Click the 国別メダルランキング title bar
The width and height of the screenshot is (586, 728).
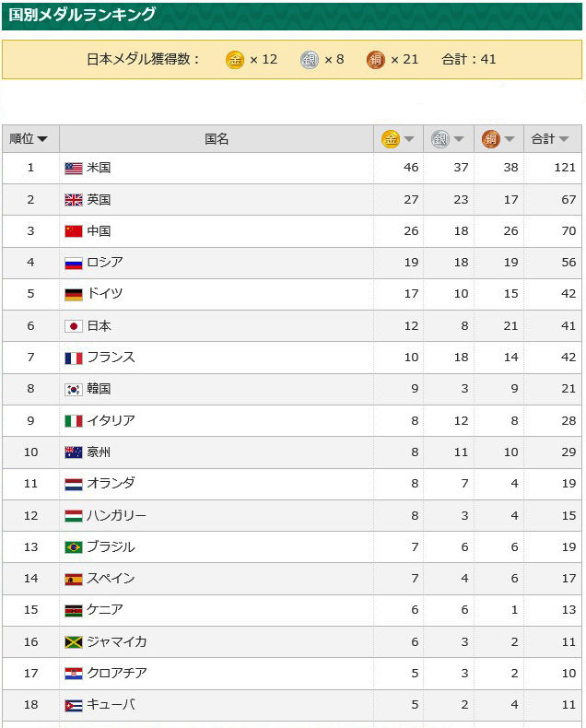point(292,16)
